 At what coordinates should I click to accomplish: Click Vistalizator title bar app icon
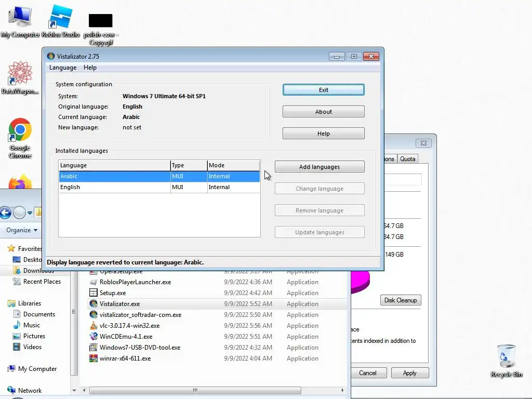pyautogui.click(x=51, y=56)
